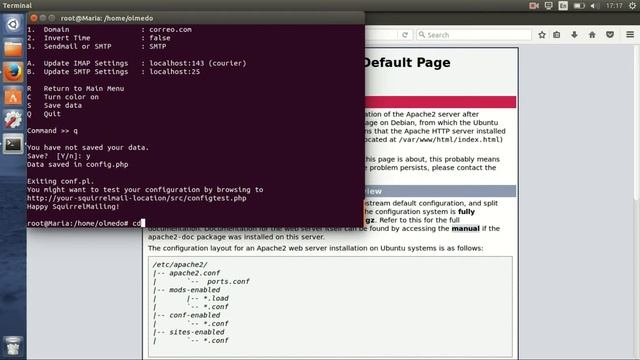640x360 pixels.
Task: Click 'You have not saved your data.' line
Action: (x=88, y=148)
